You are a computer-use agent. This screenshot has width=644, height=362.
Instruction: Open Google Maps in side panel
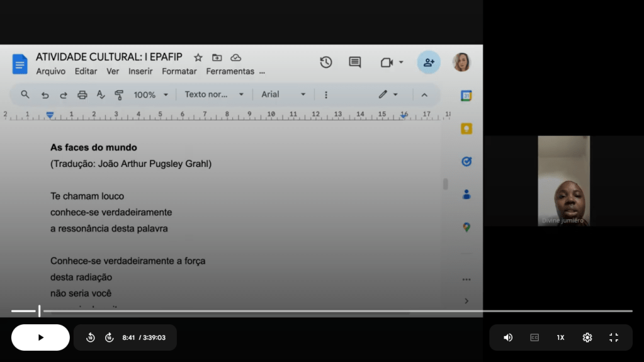click(466, 227)
